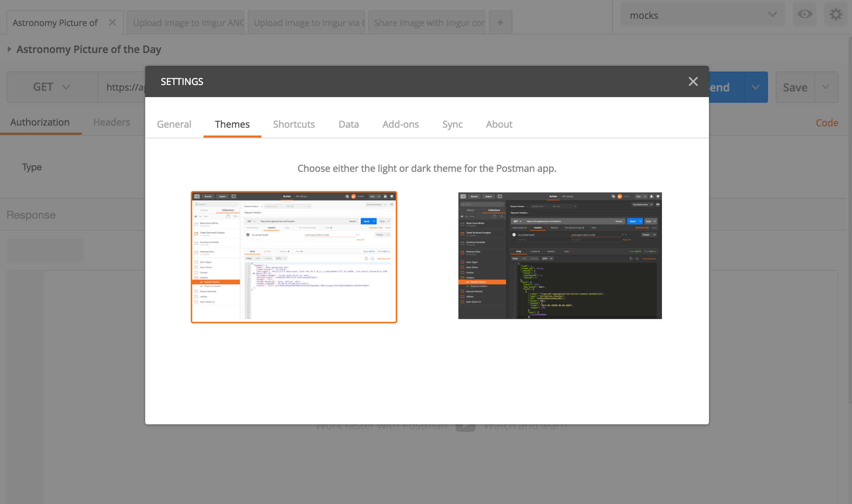Switch to the Shortcuts tab
This screenshot has height=504, width=852.
[294, 124]
